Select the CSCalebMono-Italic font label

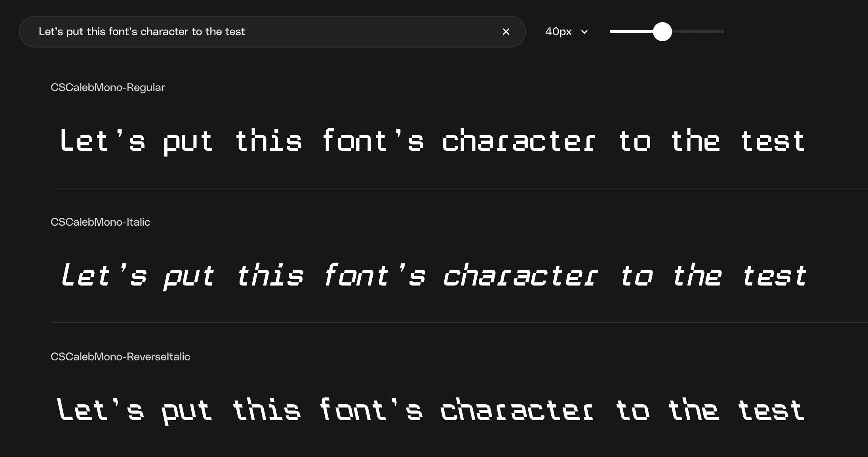(x=100, y=222)
